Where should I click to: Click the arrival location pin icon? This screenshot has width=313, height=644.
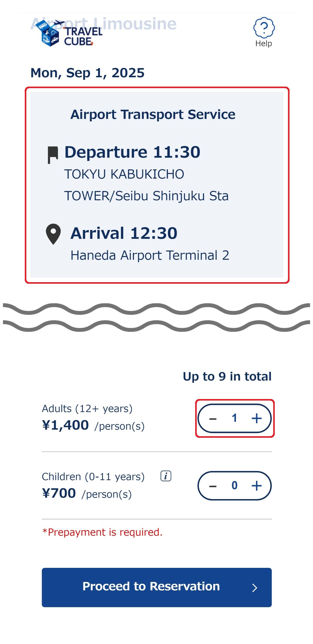pyautogui.click(x=53, y=234)
